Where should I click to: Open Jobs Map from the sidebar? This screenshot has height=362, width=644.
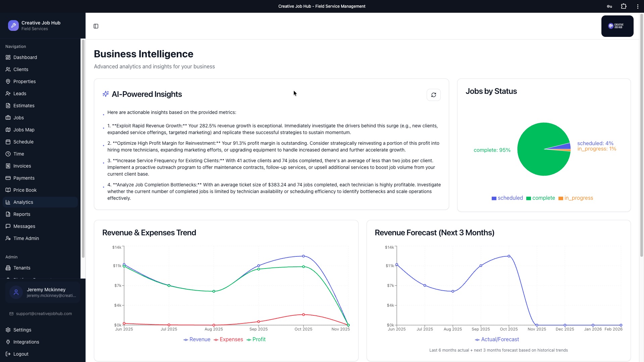pyautogui.click(x=24, y=129)
